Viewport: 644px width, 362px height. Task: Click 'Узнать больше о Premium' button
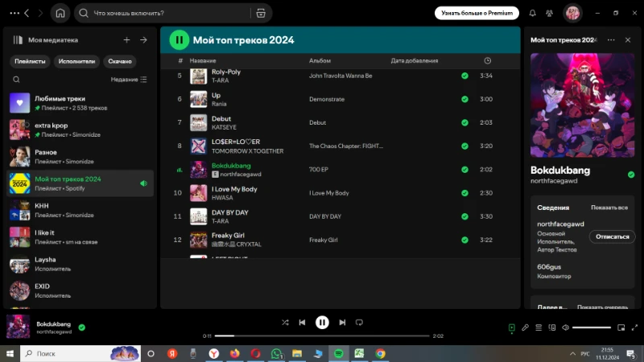pyautogui.click(x=477, y=13)
